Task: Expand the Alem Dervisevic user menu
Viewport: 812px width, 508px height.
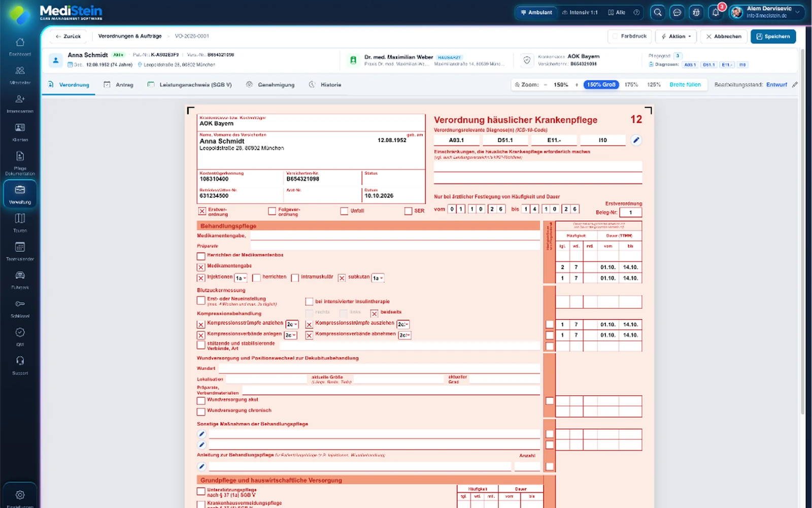Action: point(767,12)
